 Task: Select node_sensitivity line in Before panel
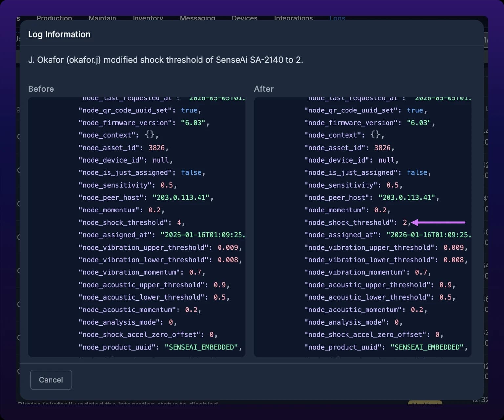click(x=128, y=185)
